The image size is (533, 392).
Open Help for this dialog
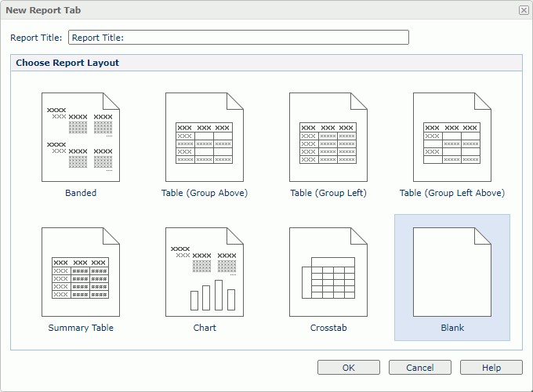(491, 368)
